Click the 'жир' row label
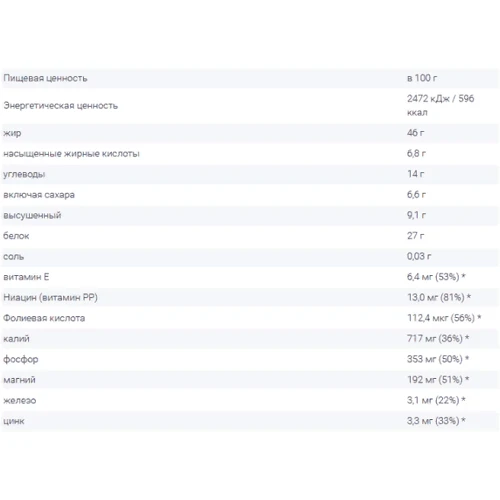 [12, 133]
